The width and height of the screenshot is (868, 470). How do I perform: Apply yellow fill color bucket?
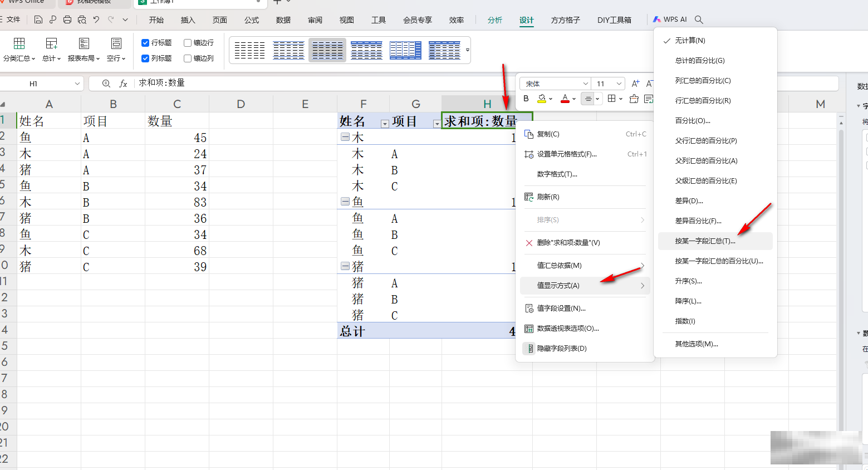[x=542, y=99]
